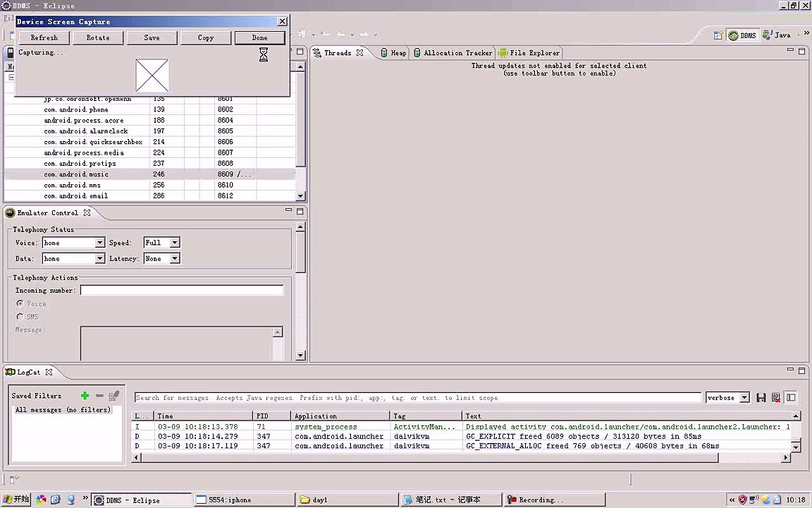812x508 pixels.
Task: Export LogCat messages with save icon
Action: pyautogui.click(x=761, y=398)
